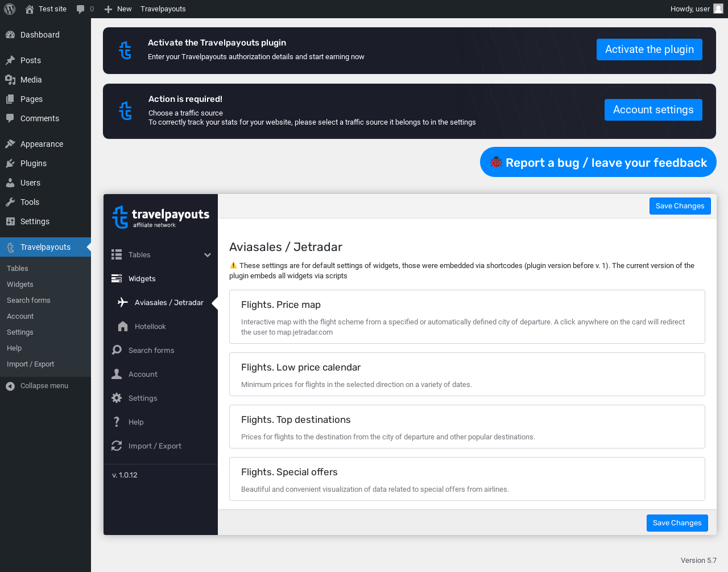Open Settings in WordPress Travelpayouts submenu
This screenshot has height=572, width=728.
point(20,332)
